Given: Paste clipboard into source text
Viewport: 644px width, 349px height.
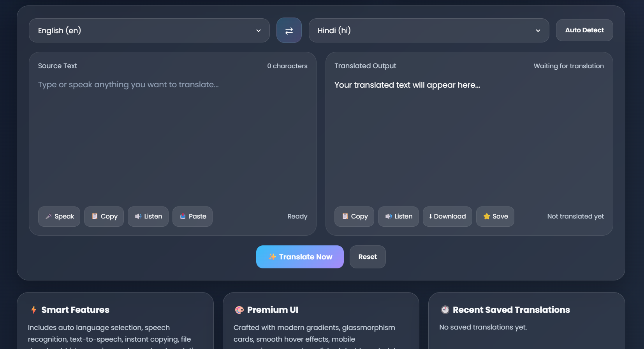Looking at the screenshot, I should [192, 217].
